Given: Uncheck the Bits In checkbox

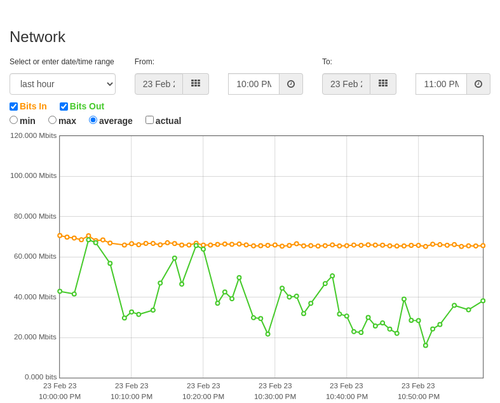Looking at the screenshot, I should 14,106.
